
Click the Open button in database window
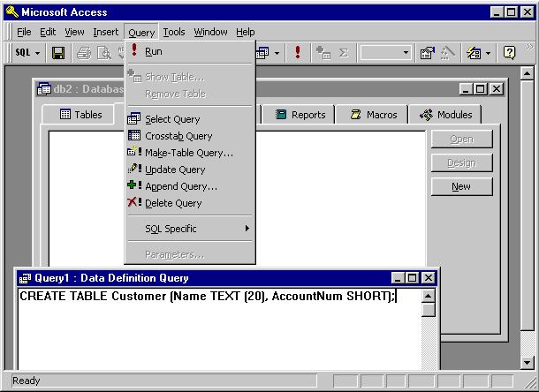point(461,139)
